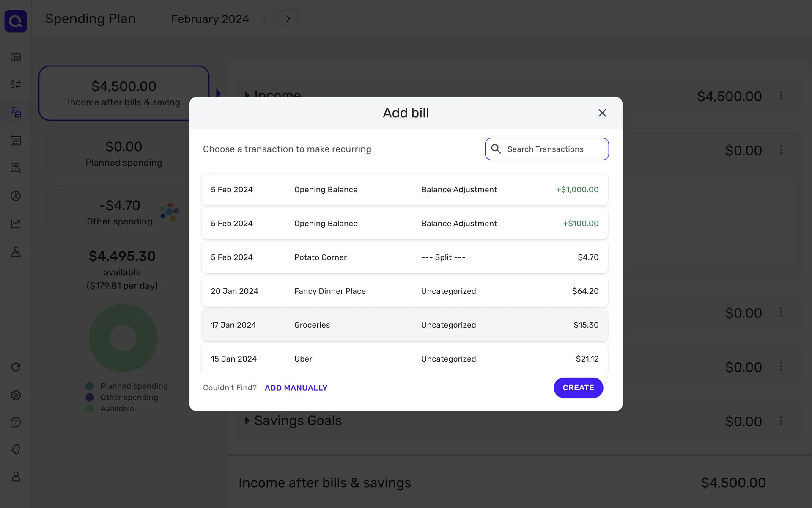Expand the Savings Goals section

pos(247,421)
